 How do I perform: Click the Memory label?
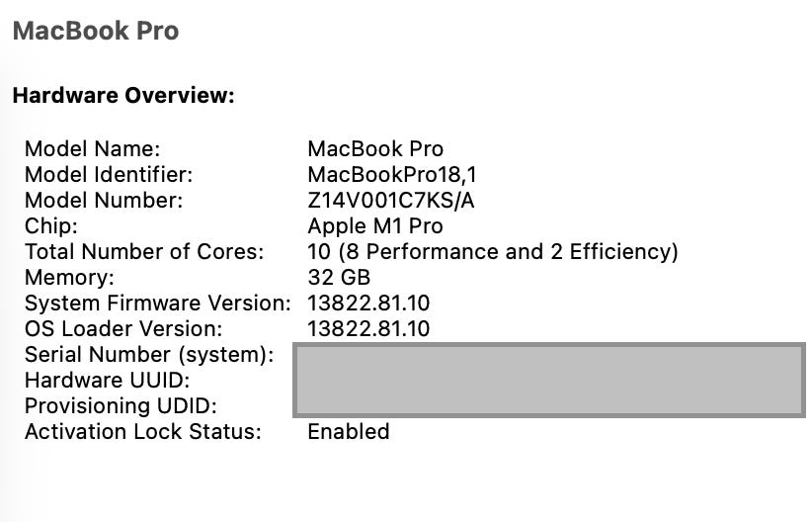pyautogui.click(x=69, y=278)
